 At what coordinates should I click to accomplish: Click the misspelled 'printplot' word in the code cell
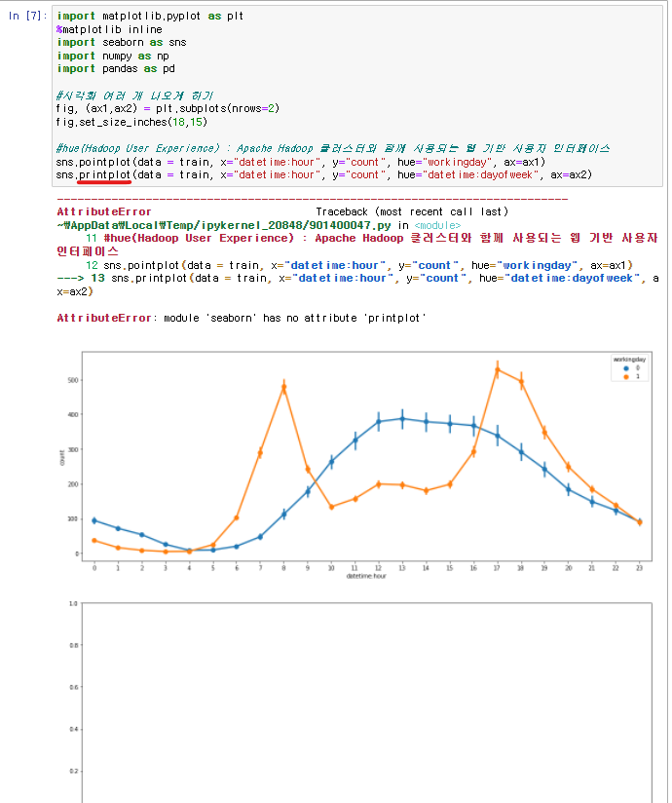click(105, 174)
